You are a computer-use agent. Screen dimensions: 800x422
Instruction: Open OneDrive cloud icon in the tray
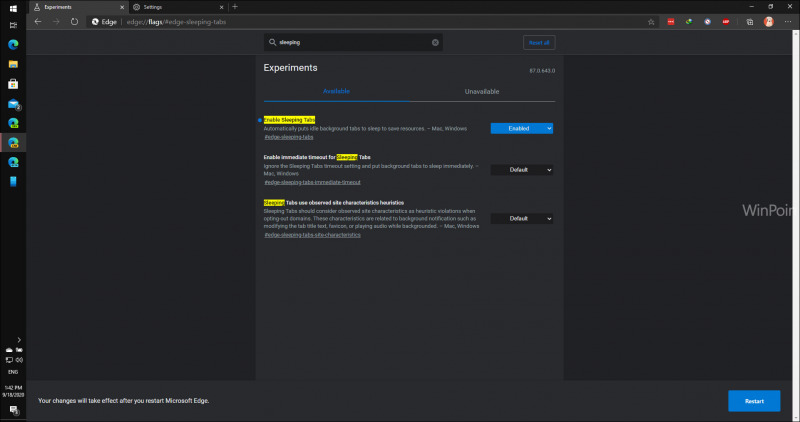point(9,350)
